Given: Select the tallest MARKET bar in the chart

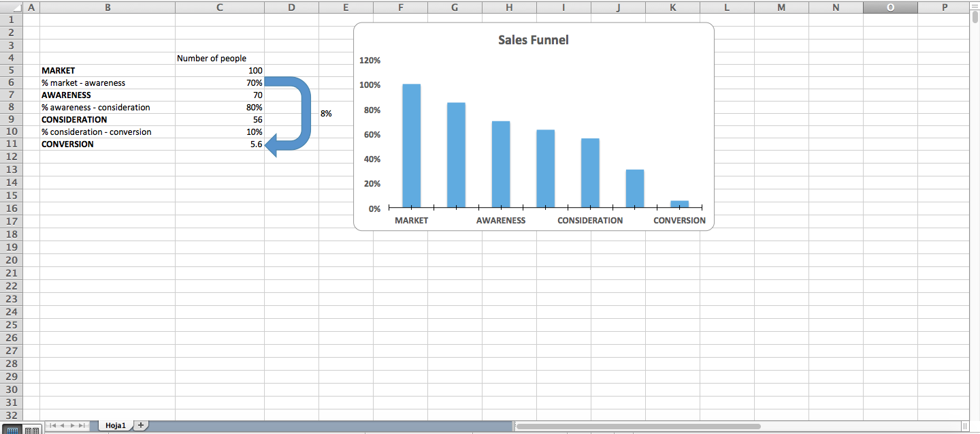Looking at the screenshot, I should click(411, 143).
